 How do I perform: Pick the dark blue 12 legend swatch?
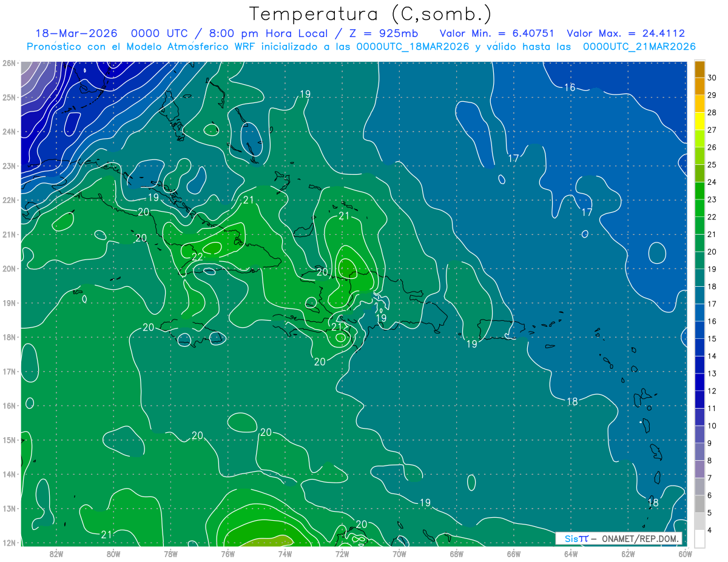[x=699, y=382]
